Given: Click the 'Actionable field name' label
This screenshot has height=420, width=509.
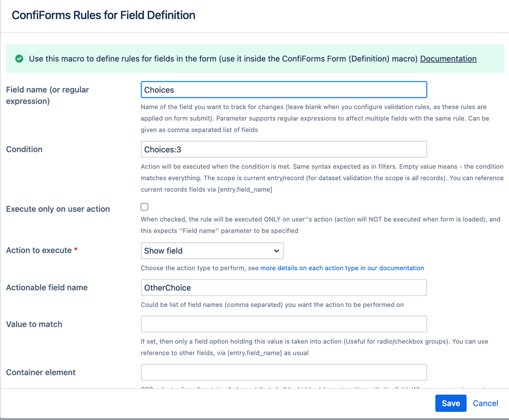Looking at the screenshot, I should click(x=47, y=287).
